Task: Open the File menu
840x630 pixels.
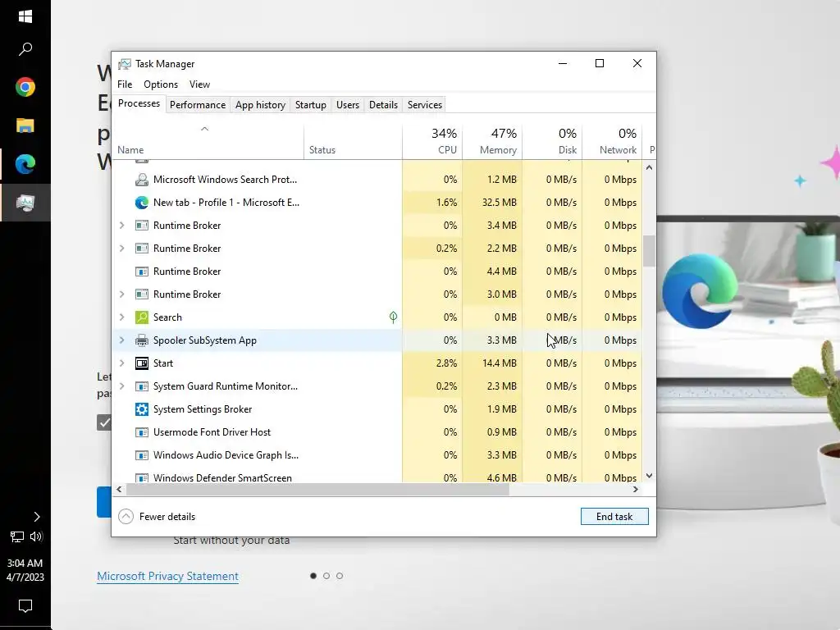Action: [x=125, y=84]
